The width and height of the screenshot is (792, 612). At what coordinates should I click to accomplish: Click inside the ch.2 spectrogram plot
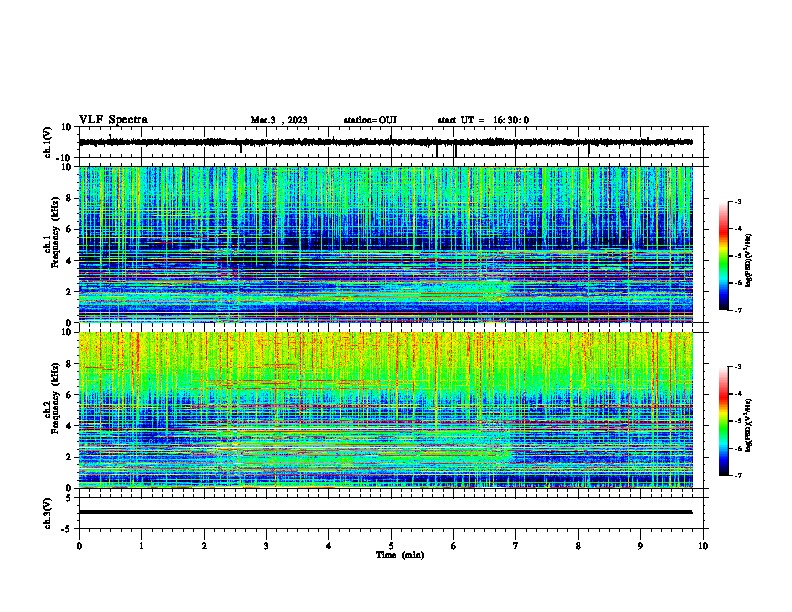click(386, 410)
